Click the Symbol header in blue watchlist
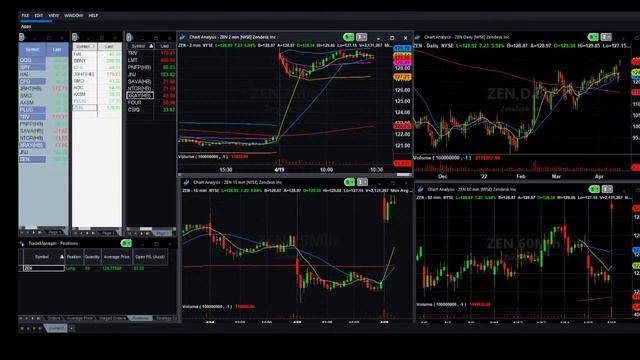 click(32, 49)
